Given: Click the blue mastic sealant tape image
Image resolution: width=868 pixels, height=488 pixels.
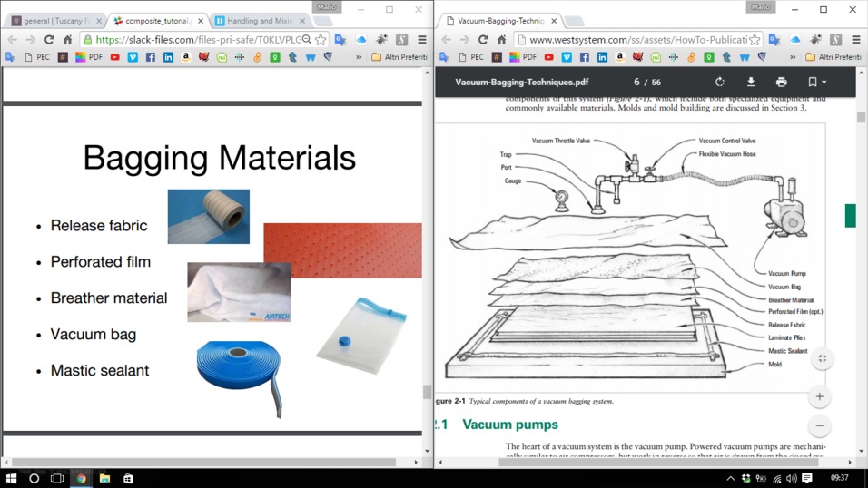Looking at the screenshot, I should coord(240,378).
